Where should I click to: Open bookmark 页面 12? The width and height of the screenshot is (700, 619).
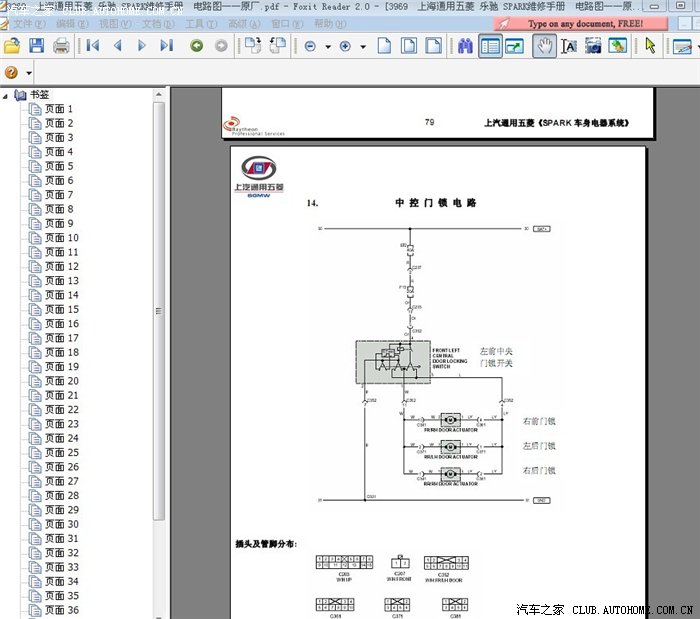(x=61, y=266)
